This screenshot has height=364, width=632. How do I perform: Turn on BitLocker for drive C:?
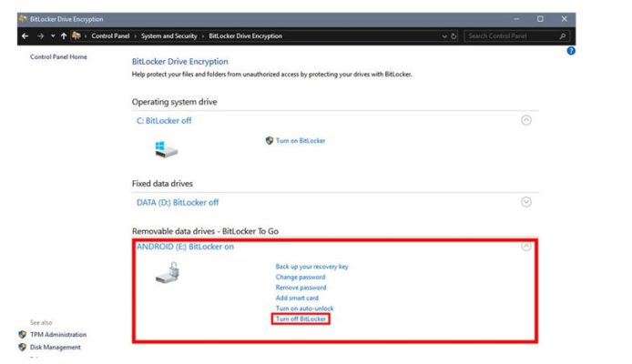pos(301,140)
